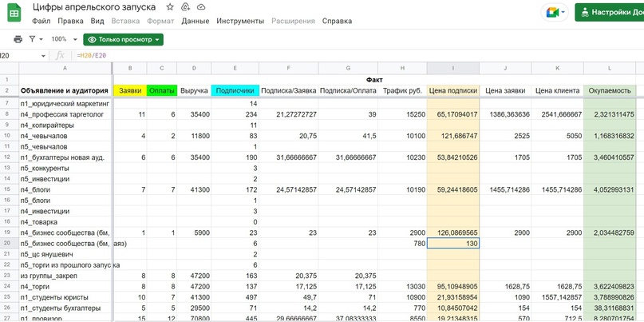Open the 'Файл' menu
The width and height of the screenshot is (644, 322).
pos(41,22)
